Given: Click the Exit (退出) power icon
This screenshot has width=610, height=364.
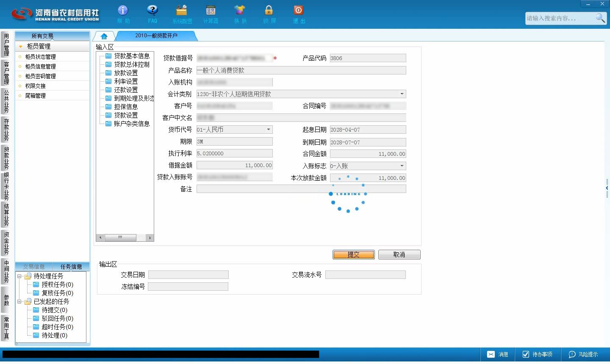Looking at the screenshot, I should pos(298,10).
